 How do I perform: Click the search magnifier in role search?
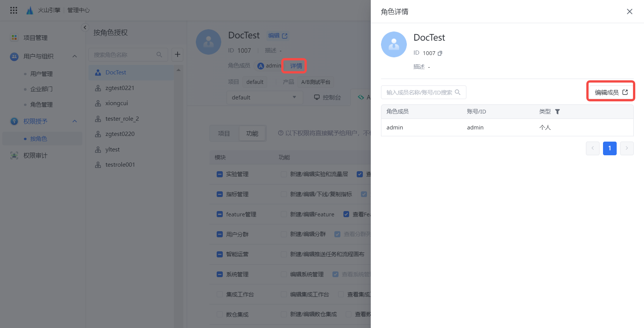pos(159,55)
